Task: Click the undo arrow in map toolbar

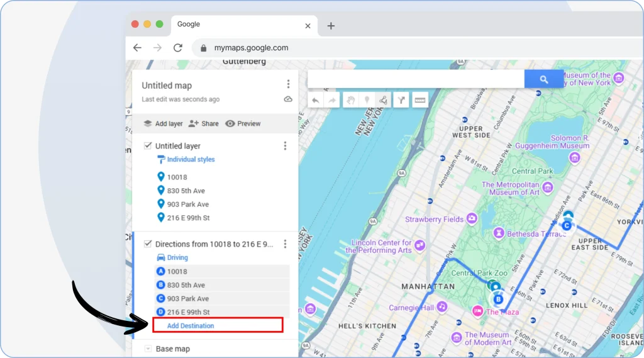Action: [x=316, y=100]
